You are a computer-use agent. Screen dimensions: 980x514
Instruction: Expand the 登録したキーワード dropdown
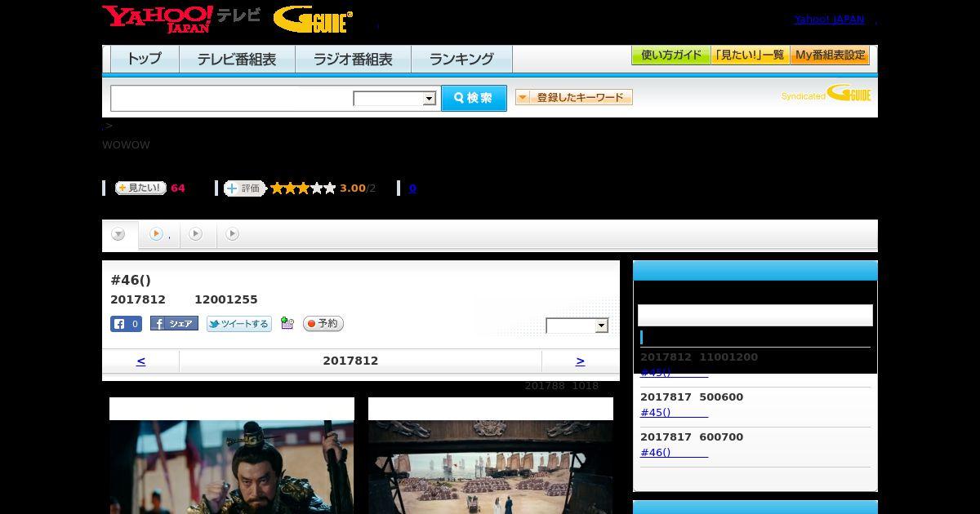click(573, 98)
